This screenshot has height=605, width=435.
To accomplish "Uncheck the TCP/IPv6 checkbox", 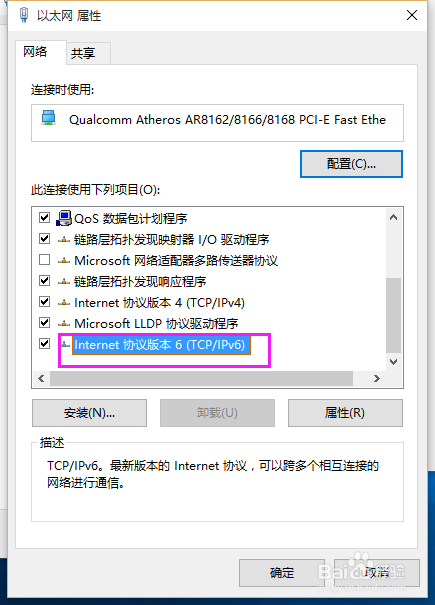I will pos(44,343).
